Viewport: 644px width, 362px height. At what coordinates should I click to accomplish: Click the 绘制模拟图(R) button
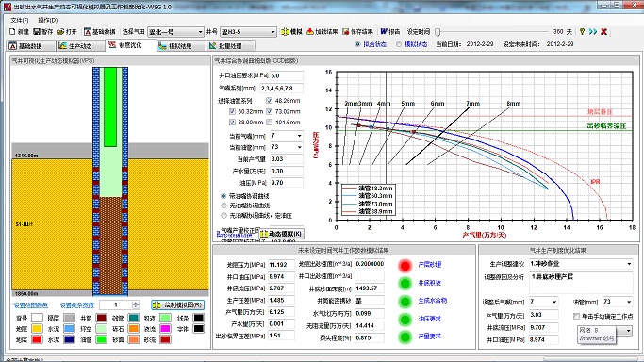click(177, 304)
